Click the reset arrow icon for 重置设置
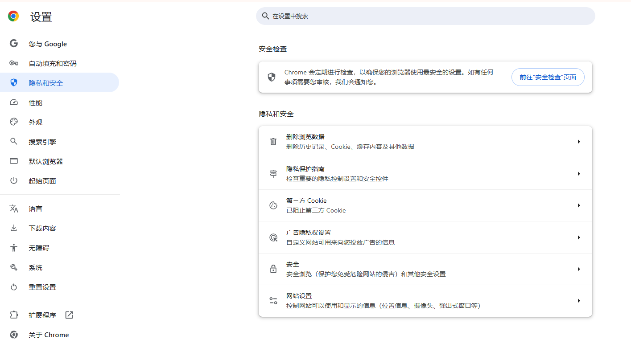Screen dimensions: 631x364 pos(14,287)
